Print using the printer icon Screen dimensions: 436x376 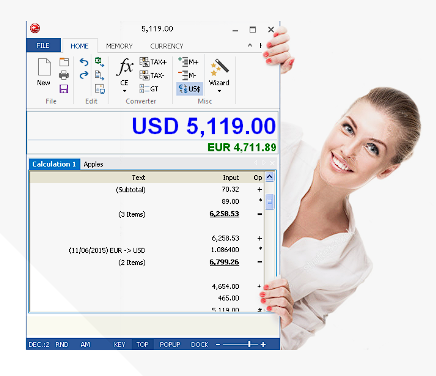(x=64, y=75)
